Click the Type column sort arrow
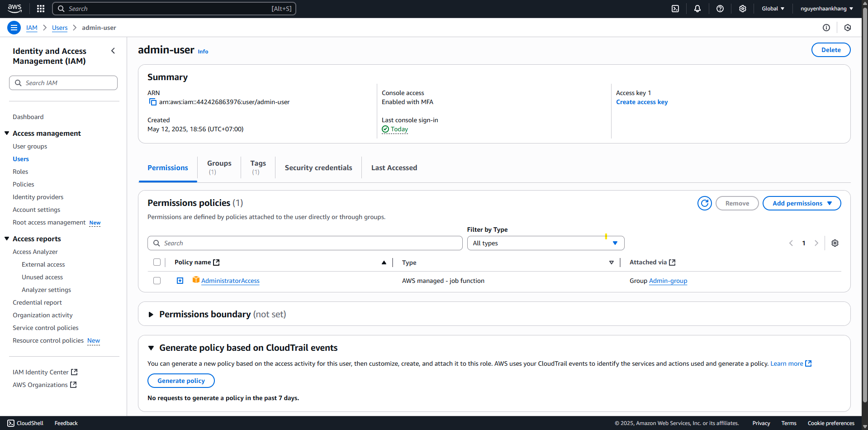This screenshot has height=430, width=868. point(612,263)
